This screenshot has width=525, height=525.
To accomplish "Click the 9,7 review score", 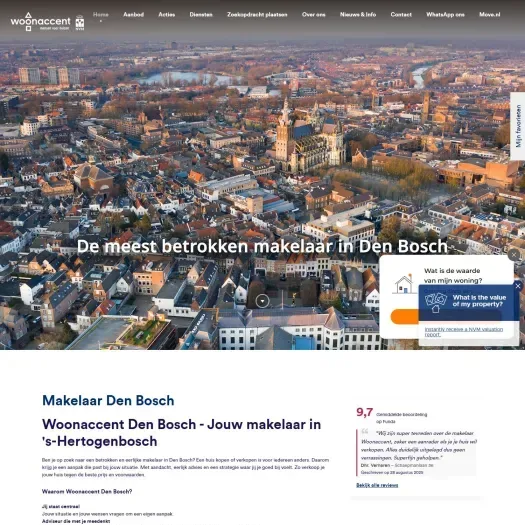I will [x=365, y=412].
